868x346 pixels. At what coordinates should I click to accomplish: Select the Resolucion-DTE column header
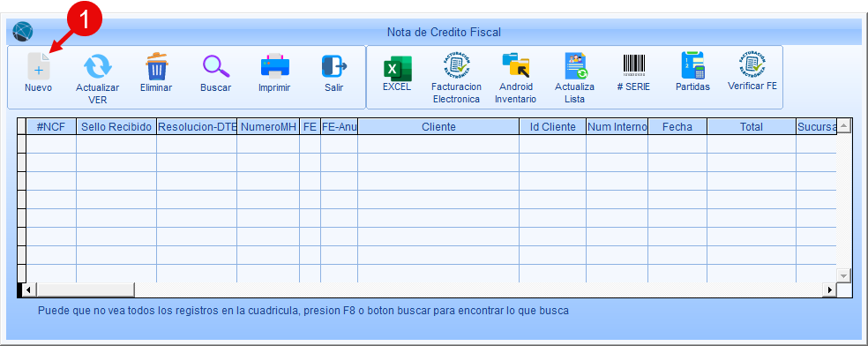197,127
